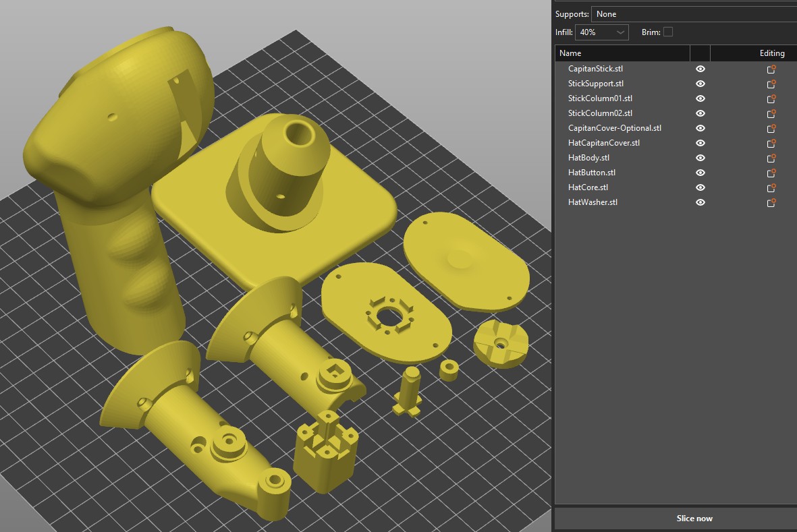
Task: Enable the Brim checkbox
Action: tap(668, 32)
